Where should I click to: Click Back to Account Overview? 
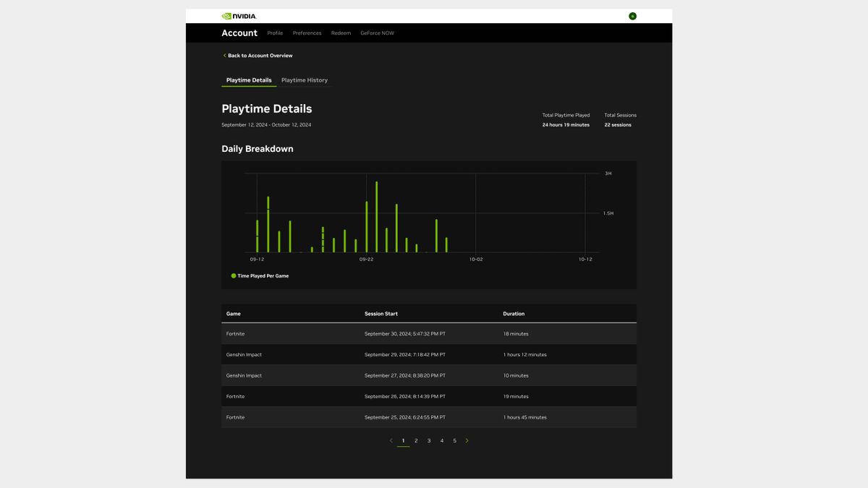click(x=260, y=55)
